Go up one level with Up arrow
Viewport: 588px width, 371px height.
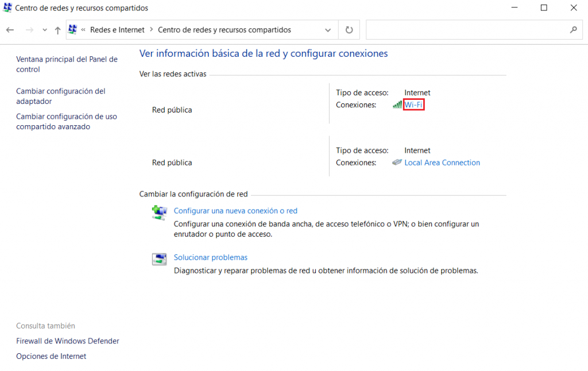click(57, 30)
